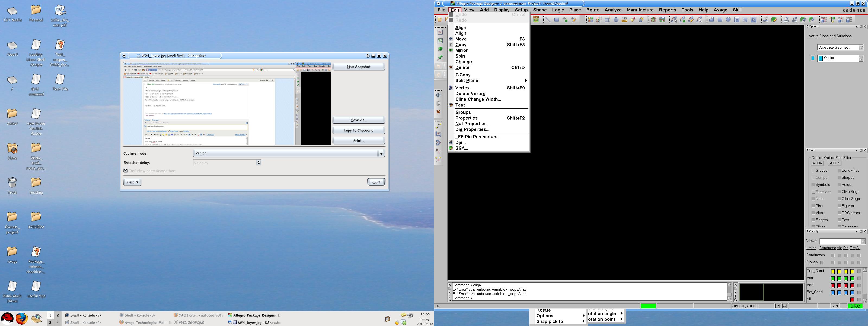The height and width of the screenshot is (326, 868).
Task: Click the red X delete icon in left toolbar
Action: (438, 112)
